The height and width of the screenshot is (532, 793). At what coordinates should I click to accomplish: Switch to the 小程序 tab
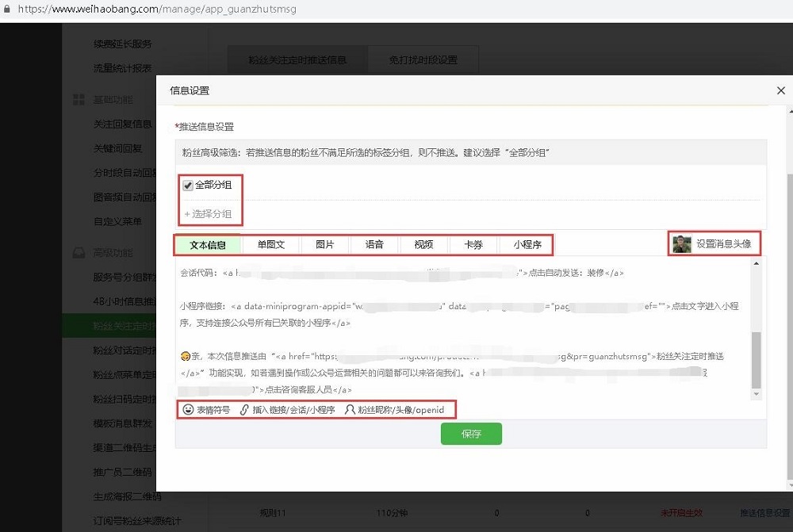pyautogui.click(x=527, y=245)
